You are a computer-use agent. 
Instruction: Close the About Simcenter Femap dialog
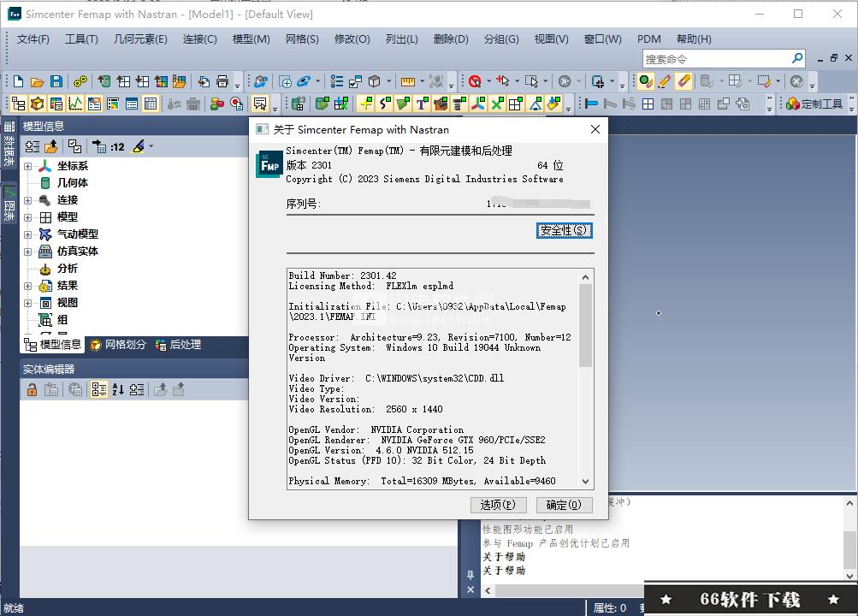tap(595, 130)
